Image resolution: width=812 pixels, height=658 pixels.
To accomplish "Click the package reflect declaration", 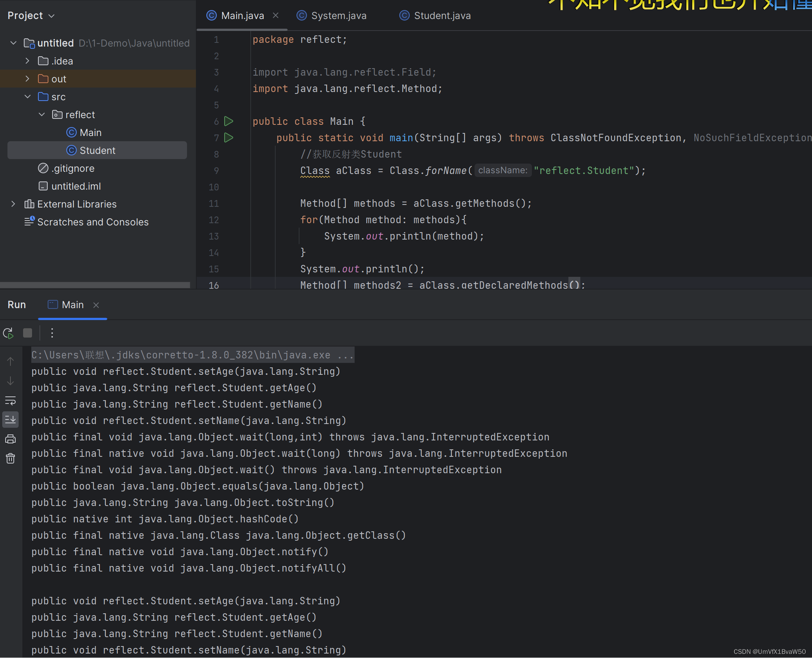I will click(x=300, y=39).
